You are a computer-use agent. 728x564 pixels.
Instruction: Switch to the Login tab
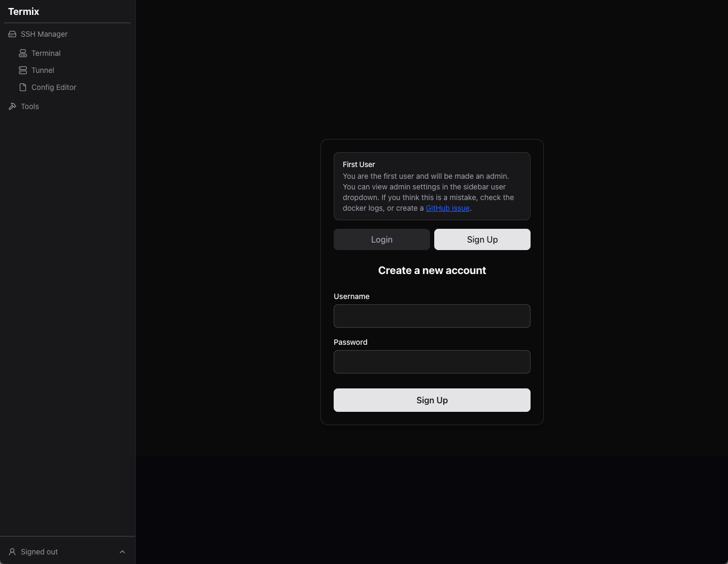pyautogui.click(x=382, y=239)
